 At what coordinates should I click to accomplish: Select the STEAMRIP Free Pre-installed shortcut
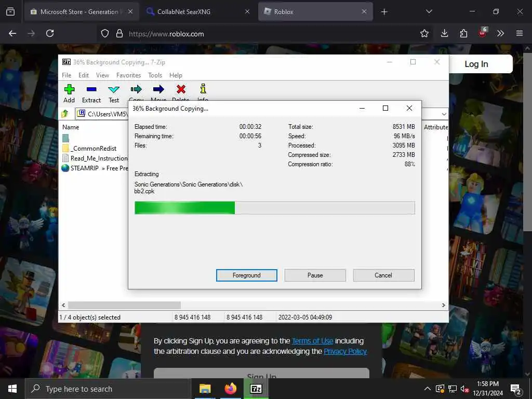coord(95,168)
